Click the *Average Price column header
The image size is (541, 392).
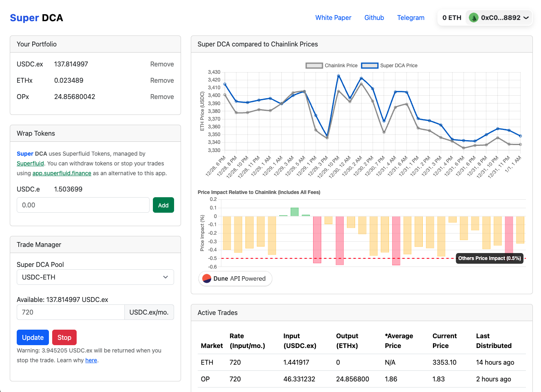point(399,341)
